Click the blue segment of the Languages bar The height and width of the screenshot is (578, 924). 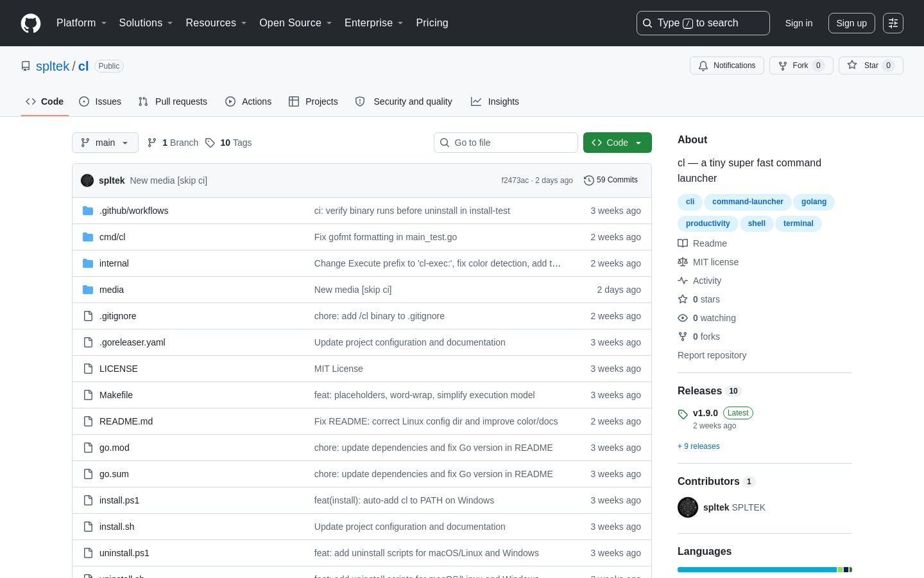pyautogui.click(x=757, y=570)
